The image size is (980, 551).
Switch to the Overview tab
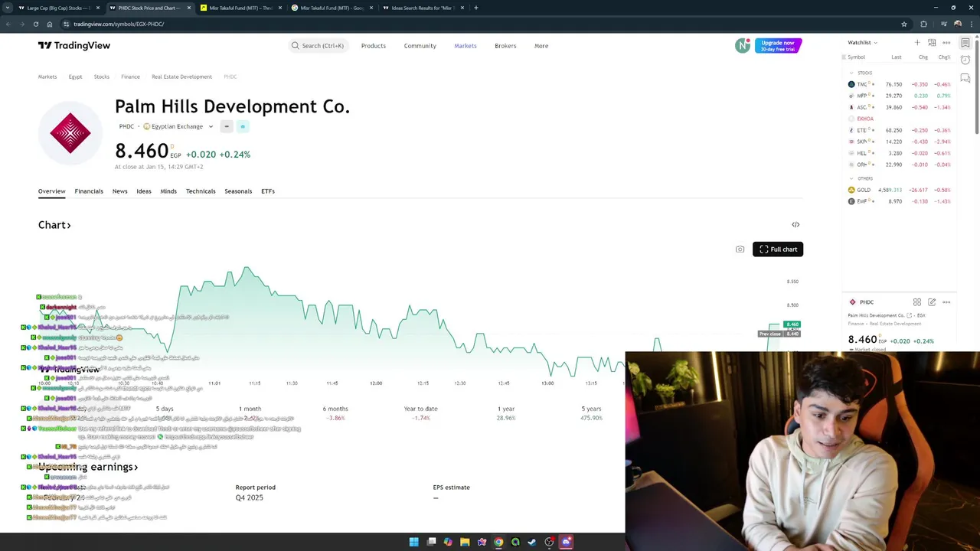pyautogui.click(x=52, y=191)
